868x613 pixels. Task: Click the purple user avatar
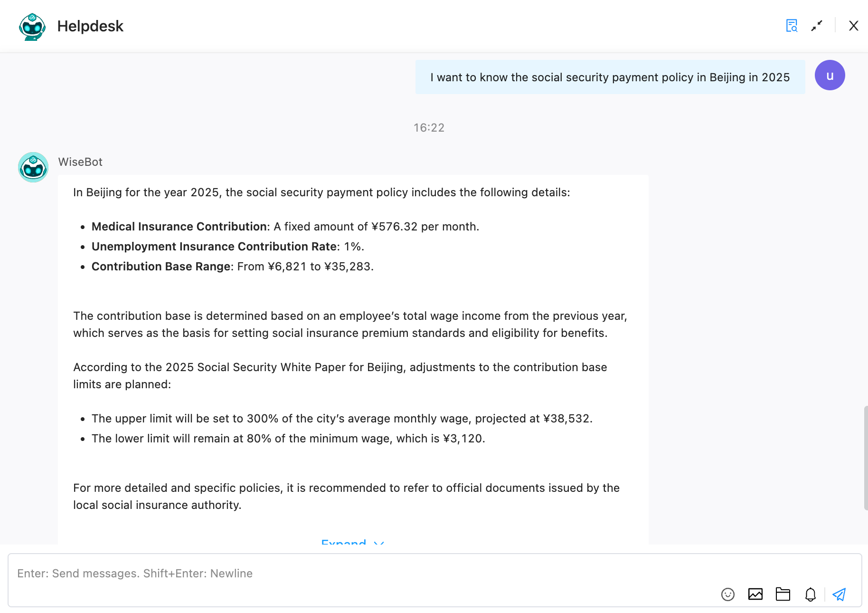point(830,75)
